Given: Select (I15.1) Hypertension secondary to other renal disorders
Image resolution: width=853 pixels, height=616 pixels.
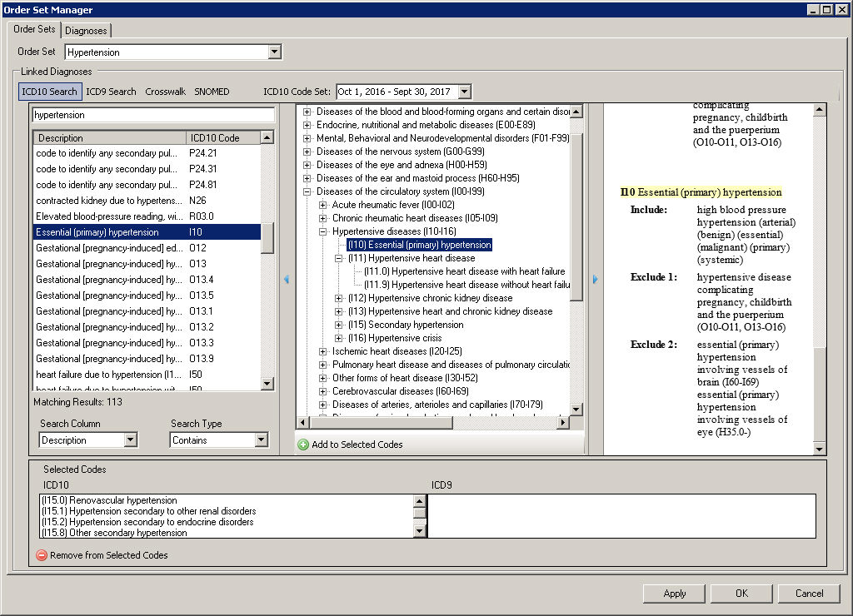Looking at the screenshot, I should [148, 511].
